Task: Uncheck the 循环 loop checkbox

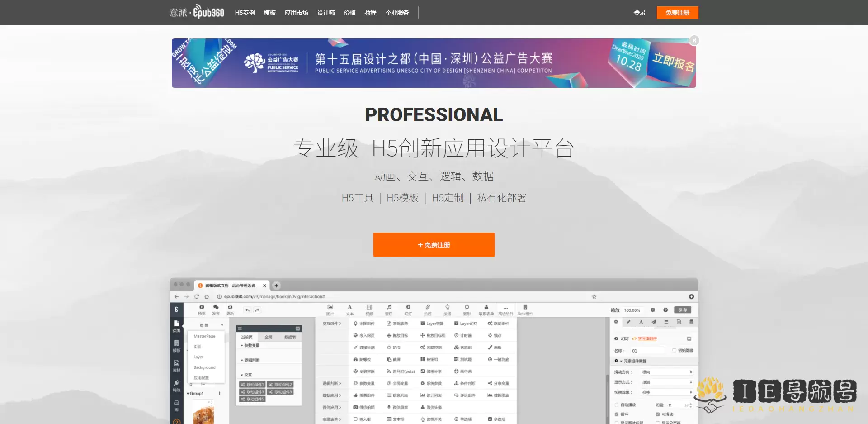Action: point(617,414)
